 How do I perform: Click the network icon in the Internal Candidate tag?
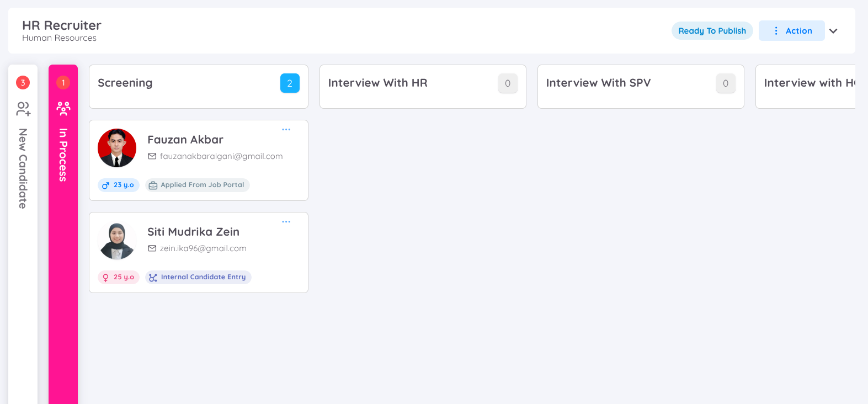click(x=153, y=278)
